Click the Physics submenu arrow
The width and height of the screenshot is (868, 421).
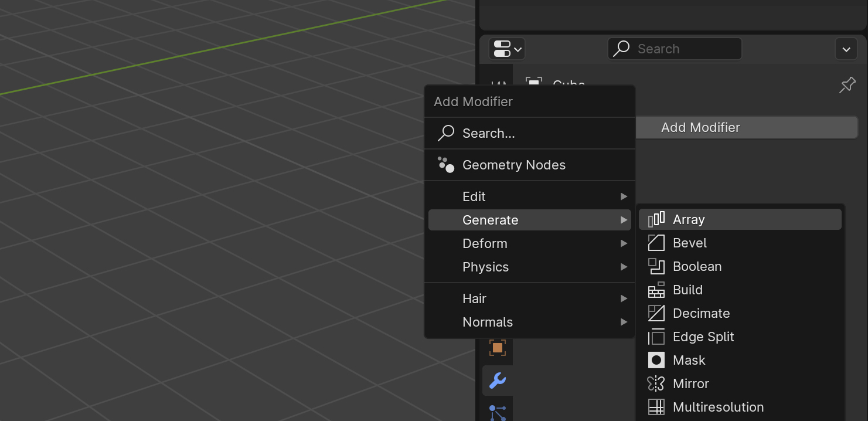(624, 267)
